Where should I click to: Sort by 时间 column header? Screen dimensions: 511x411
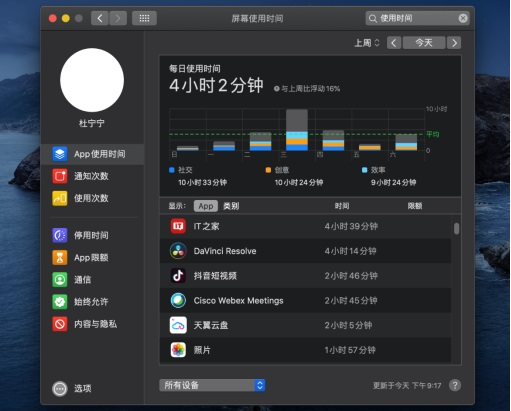pyautogui.click(x=342, y=206)
